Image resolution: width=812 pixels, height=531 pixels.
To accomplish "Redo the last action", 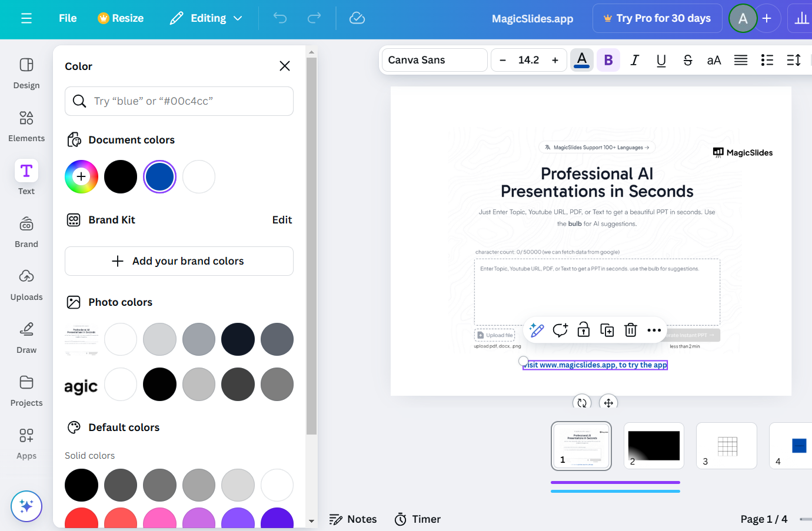I will coord(314,18).
